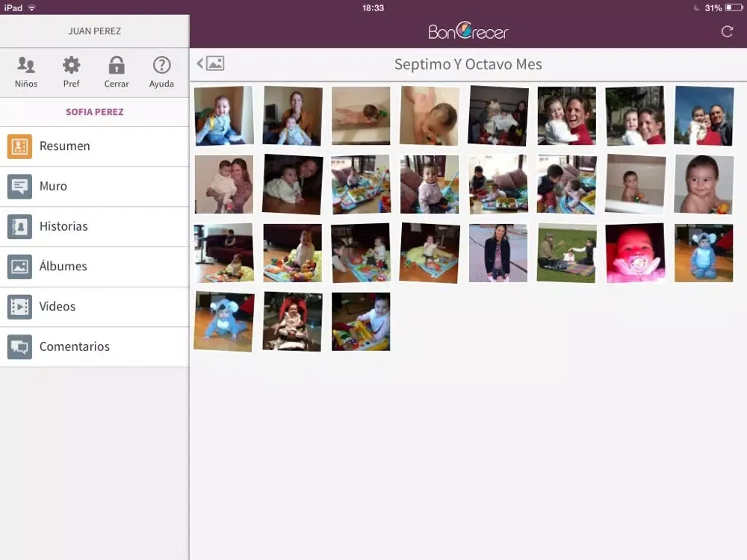Tap the battery status indicator
Viewport: 747px width, 560px height.
pyautogui.click(x=734, y=7)
